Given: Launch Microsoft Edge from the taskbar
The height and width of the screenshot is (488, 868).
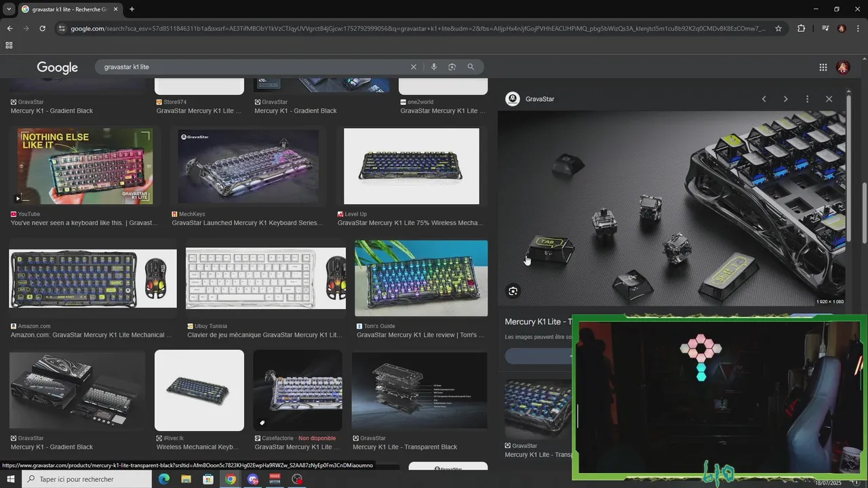Looking at the screenshot, I should click(164, 479).
